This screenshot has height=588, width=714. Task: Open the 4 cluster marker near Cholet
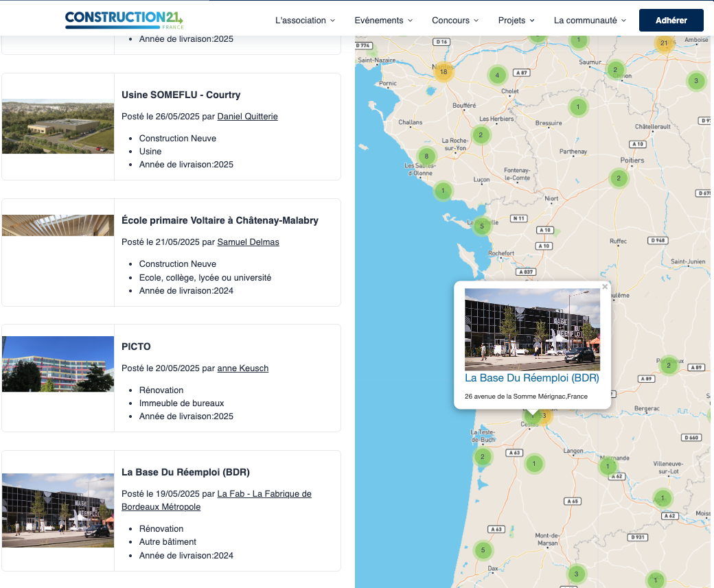click(497, 75)
